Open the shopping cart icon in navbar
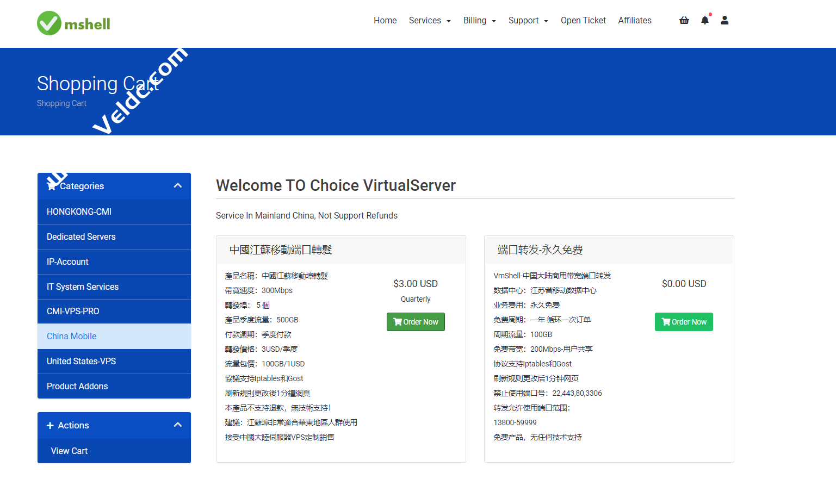 (x=684, y=20)
